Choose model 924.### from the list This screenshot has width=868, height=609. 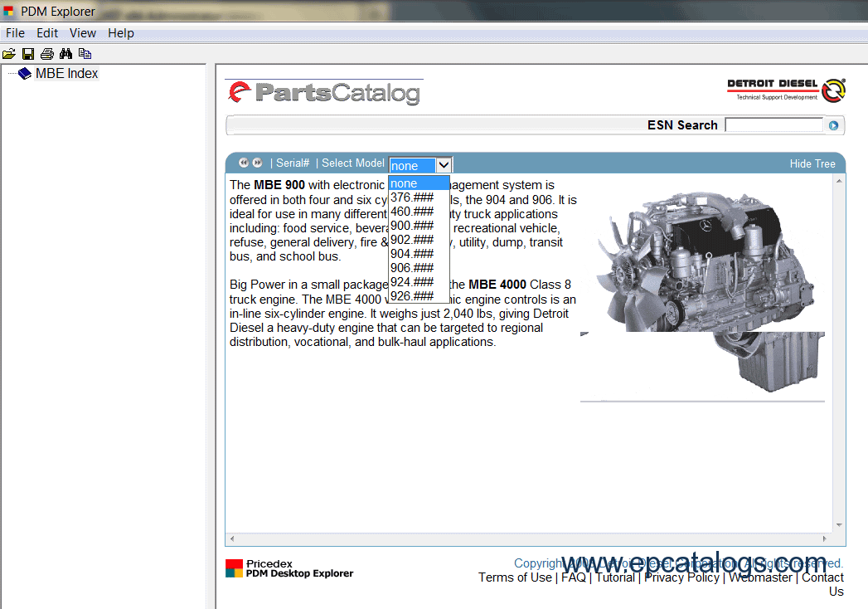pyautogui.click(x=419, y=282)
